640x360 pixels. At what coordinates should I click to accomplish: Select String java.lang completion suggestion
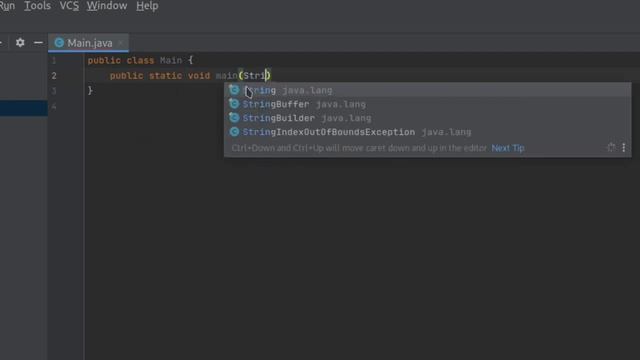tap(427, 90)
